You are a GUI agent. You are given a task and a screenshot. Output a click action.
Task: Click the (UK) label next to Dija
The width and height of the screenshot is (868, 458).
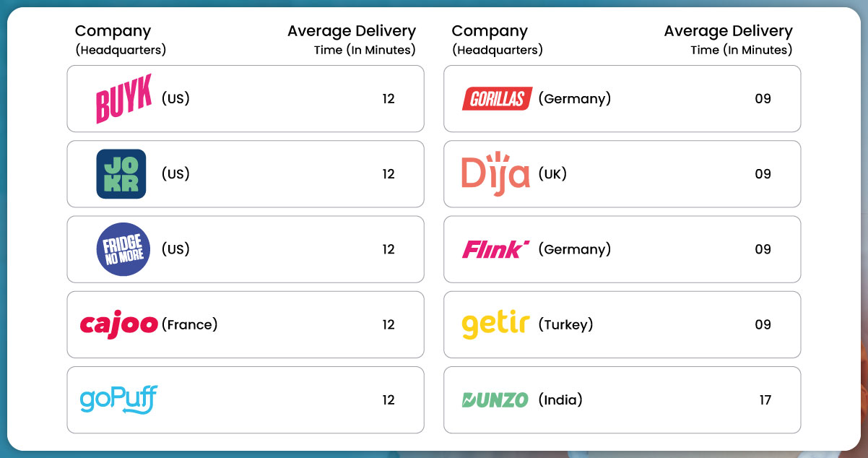[x=552, y=174]
